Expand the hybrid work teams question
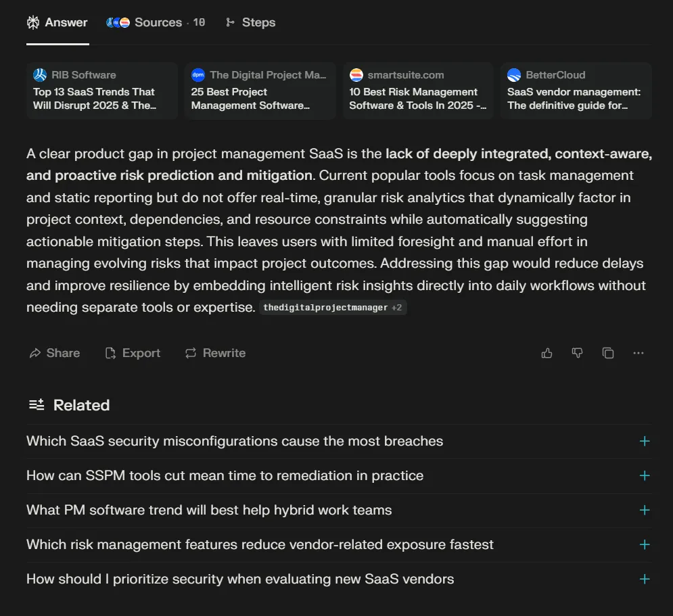Viewport: 673px width, 616px height. tap(645, 510)
